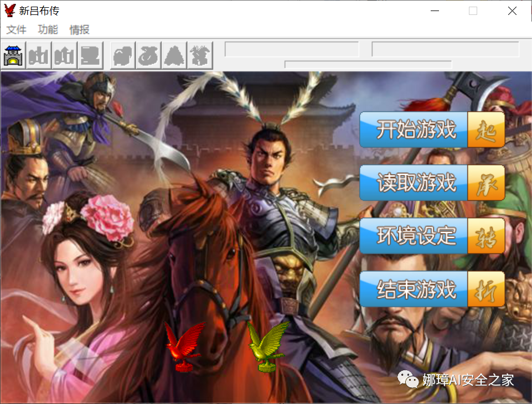
Task: Click the 开始游戏 button
Action: (x=432, y=130)
